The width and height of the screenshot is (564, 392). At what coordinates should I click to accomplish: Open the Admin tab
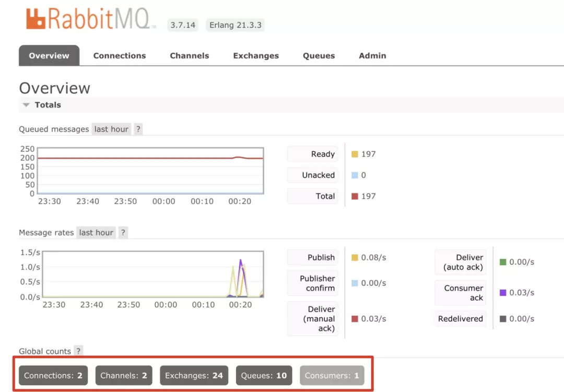point(372,56)
